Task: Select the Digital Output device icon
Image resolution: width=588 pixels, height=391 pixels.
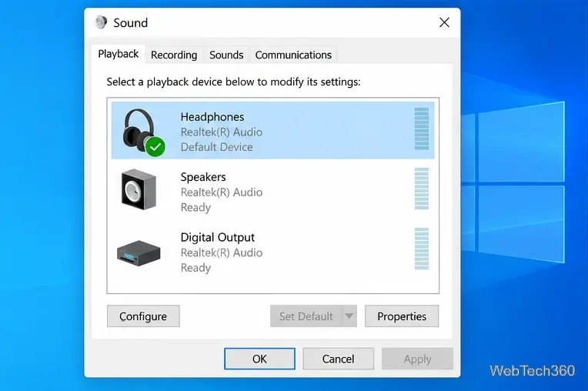Action: click(139, 252)
